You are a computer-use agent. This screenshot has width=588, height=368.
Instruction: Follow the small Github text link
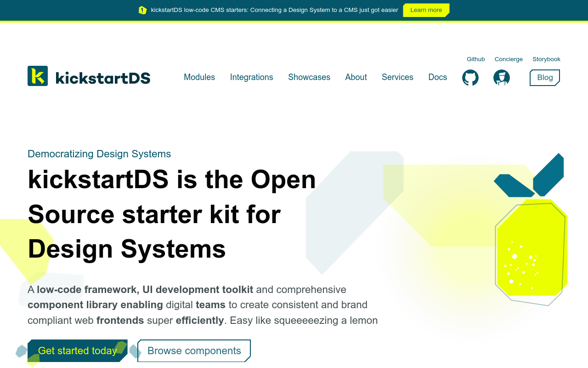[476, 59]
